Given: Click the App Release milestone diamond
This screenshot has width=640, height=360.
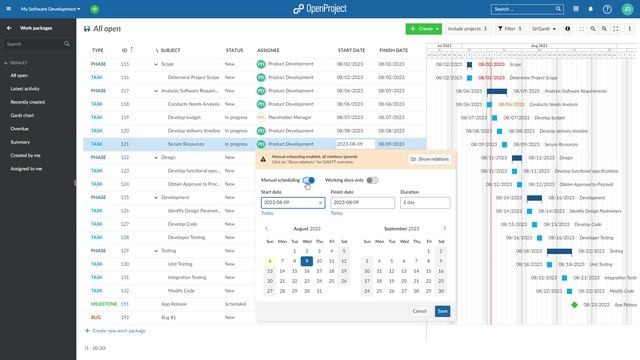Looking at the screenshot, I should pyautogui.click(x=574, y=304).
